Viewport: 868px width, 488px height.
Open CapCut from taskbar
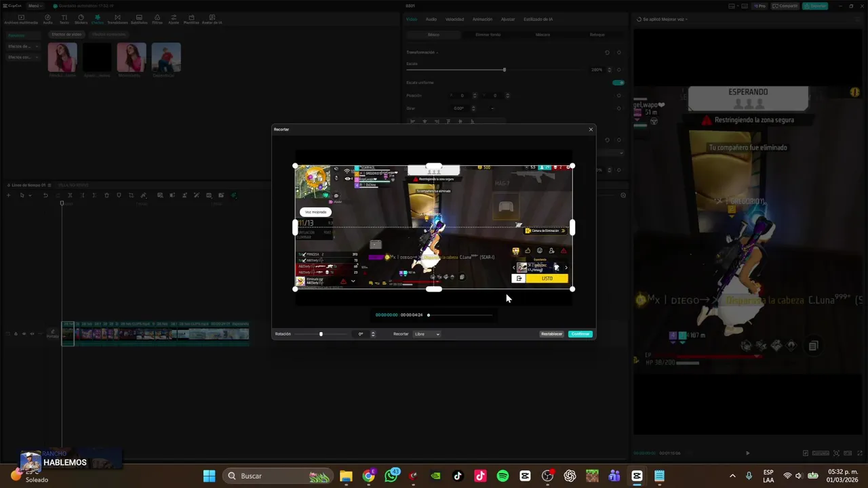637,476
